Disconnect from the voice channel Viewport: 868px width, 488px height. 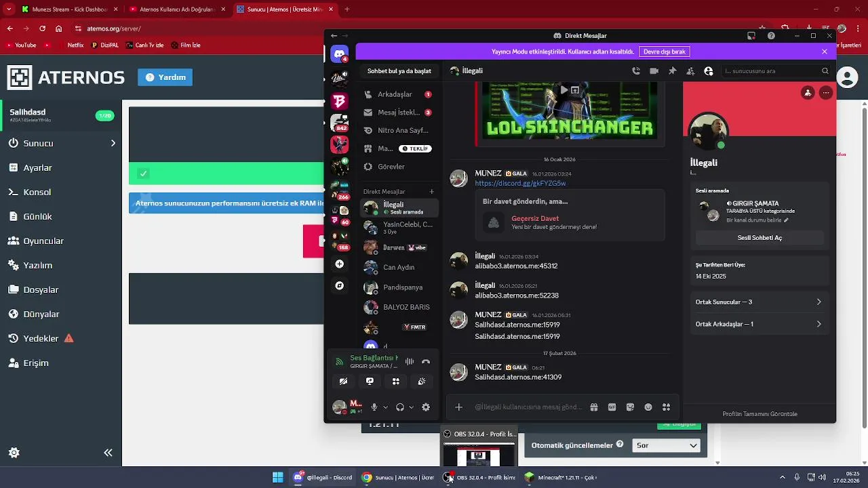pos(426,362)
